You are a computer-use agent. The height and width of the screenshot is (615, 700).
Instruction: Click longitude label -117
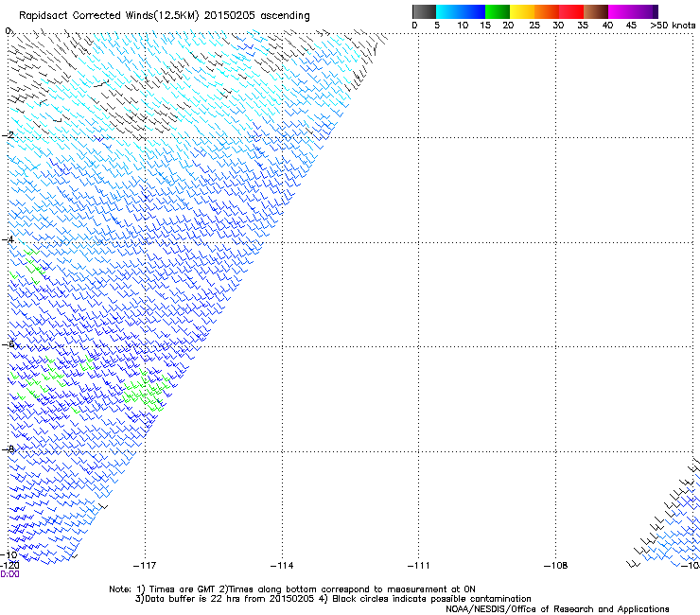[145, 566]
